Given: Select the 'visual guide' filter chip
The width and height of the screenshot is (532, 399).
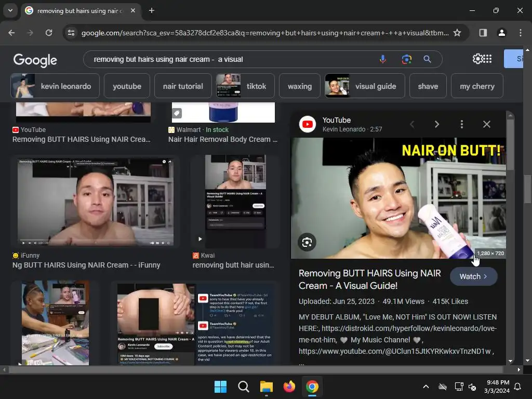Looking at the screenshot, I should (x=365, y=86).
